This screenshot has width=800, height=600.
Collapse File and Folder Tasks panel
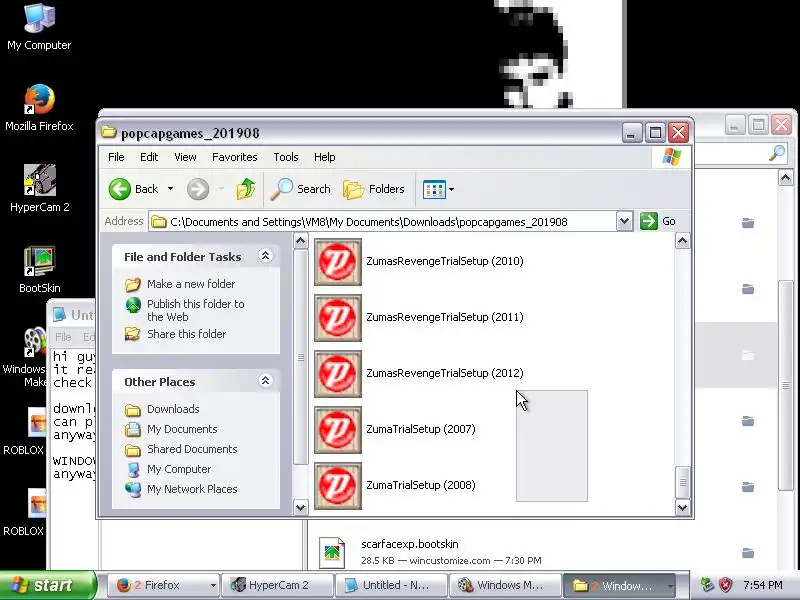click(x=265, y=256)
